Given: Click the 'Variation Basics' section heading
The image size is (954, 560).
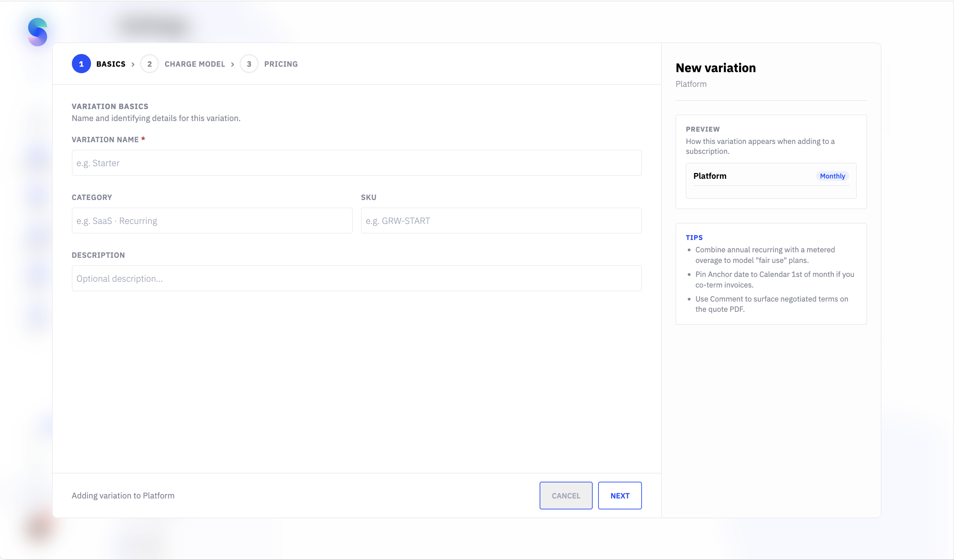Looking at the screenshot, I should pyautogui.click(x=110, y=106).
